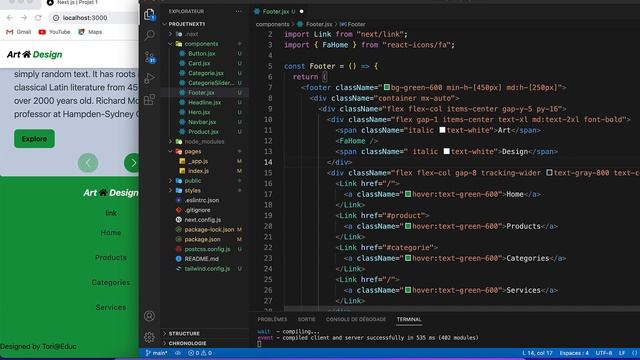Viewport: 640px width, 360px height.
Task: Expand the styles folder
Action: [x=192, y=191]
